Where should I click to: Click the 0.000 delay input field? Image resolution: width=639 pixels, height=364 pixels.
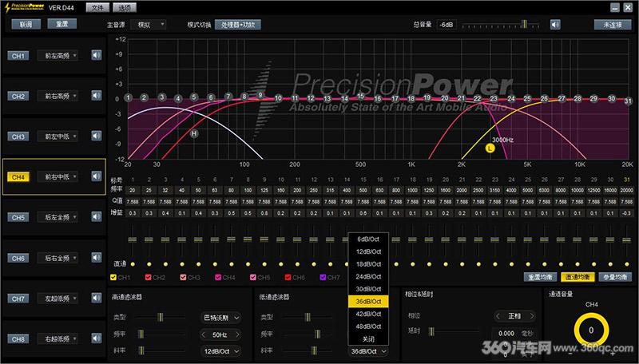pyautogui.click(x=506, y=333)
